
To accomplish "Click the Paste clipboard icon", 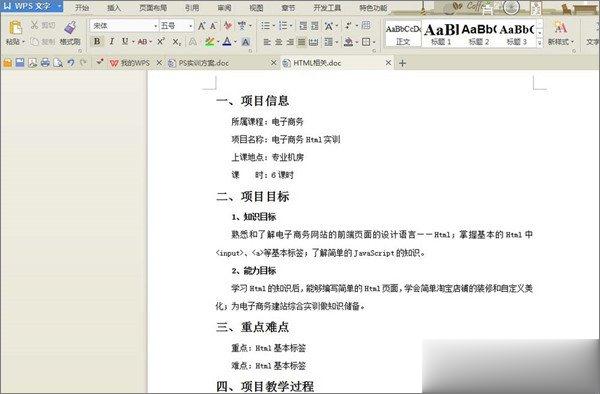I will click(15, 28).
